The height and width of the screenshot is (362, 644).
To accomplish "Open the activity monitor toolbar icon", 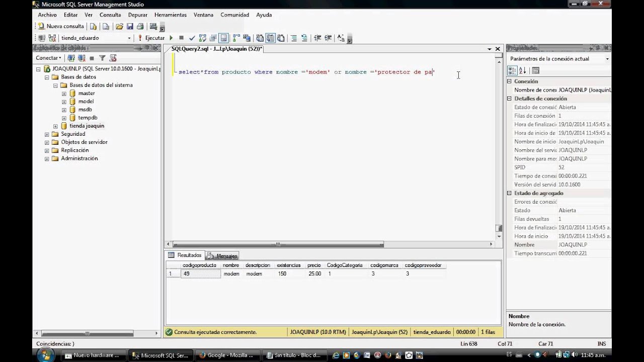I will (x=153, y=26).
